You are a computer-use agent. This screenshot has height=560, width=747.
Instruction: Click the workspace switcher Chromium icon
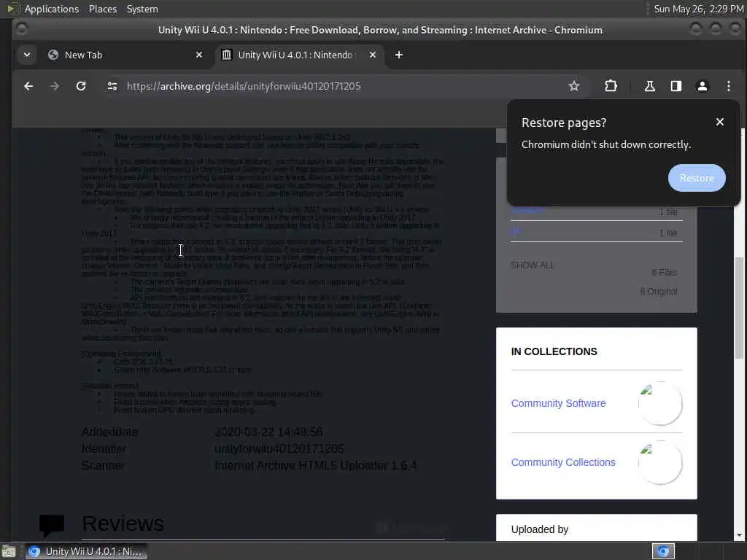point(663,551)
